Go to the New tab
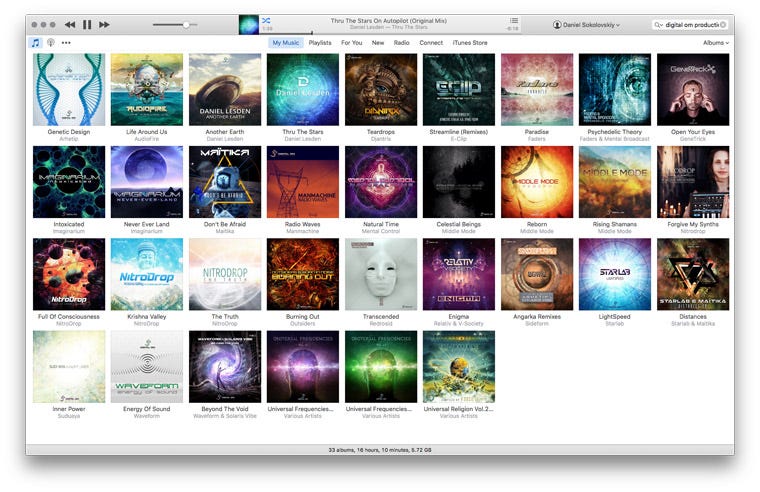The image size is (760, 492). [x=378, y=43]
